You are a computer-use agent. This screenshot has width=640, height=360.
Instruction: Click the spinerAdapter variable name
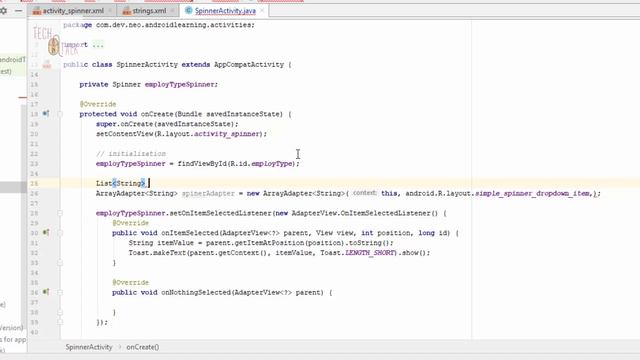[x=208, y=193]
